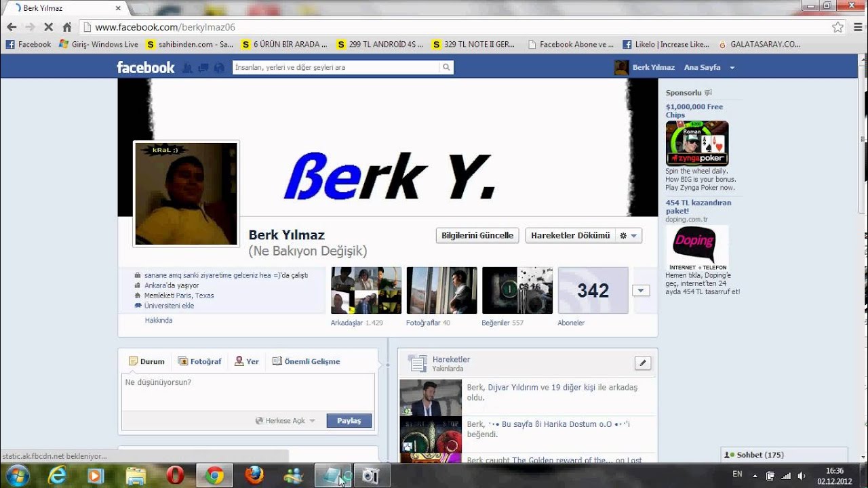The image size is (868, 488).
Task: Open Facebook bookmark in bookmarks bar
Action: (x=28, y=44)
